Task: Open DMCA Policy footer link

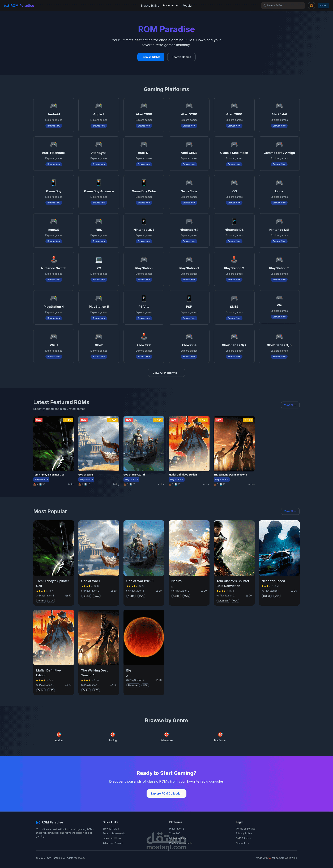Action: tap(243, 839)
